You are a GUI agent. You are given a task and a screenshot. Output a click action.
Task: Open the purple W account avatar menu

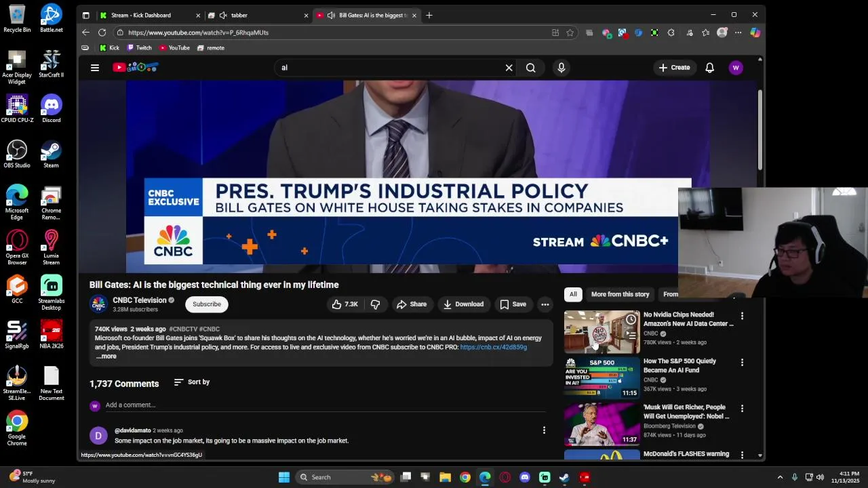tap(736, 68)
